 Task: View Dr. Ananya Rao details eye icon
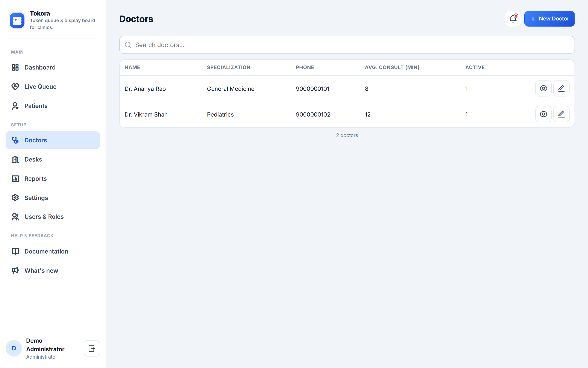543,88
